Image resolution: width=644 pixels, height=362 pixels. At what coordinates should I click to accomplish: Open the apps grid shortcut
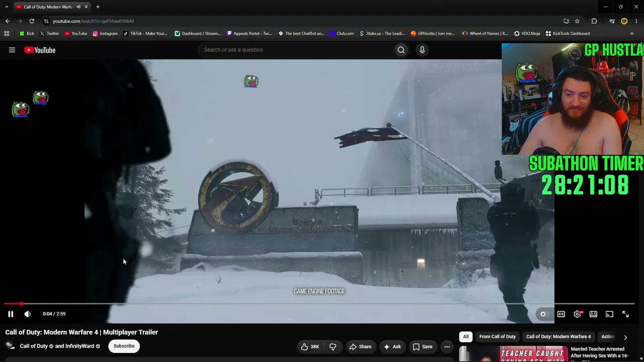point(7,34)
